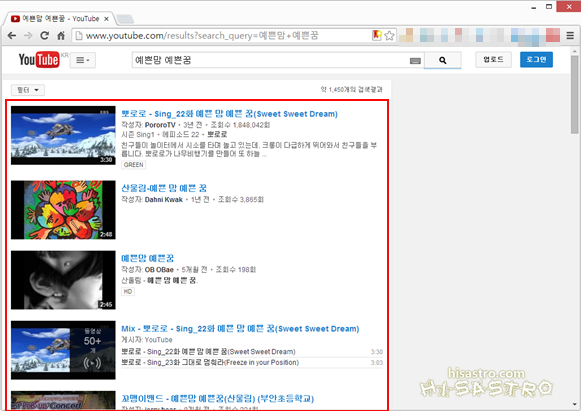581x411 pixels.
Task: Open the 꼬맹이밴드 - 예쁜맘 예쁜꿈 title link
Action: click(218, 398)
